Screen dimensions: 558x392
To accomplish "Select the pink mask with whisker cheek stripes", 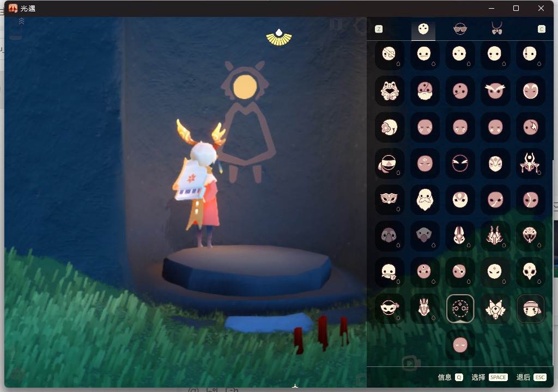I will coord(424,127).
